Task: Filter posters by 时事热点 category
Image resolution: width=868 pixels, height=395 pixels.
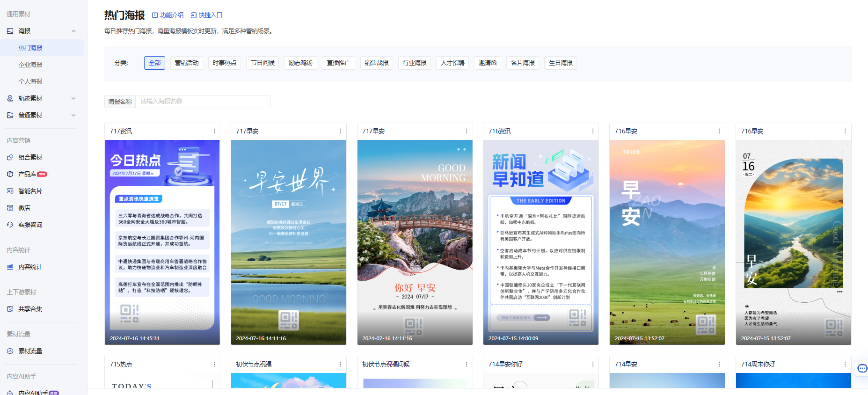Action: 225,63
